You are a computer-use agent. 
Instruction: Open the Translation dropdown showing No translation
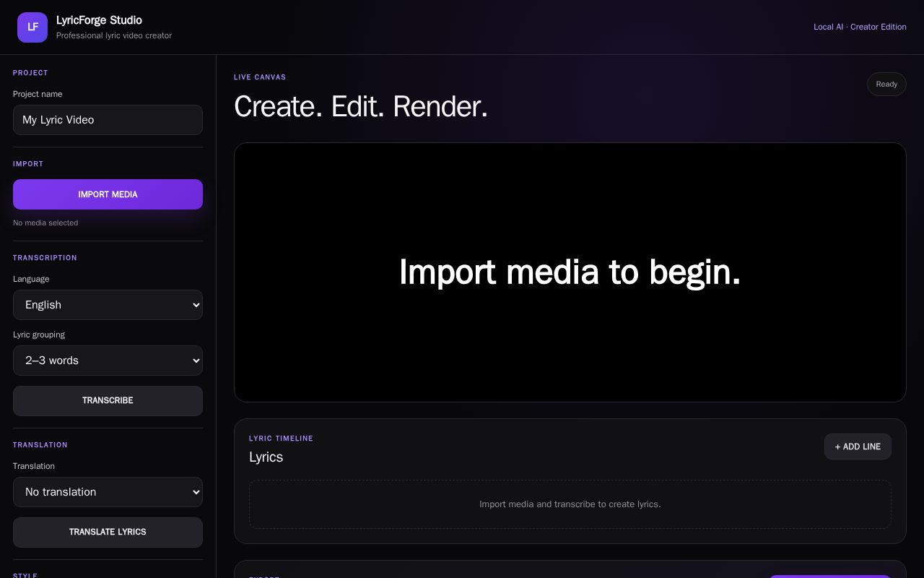point(108,492)
